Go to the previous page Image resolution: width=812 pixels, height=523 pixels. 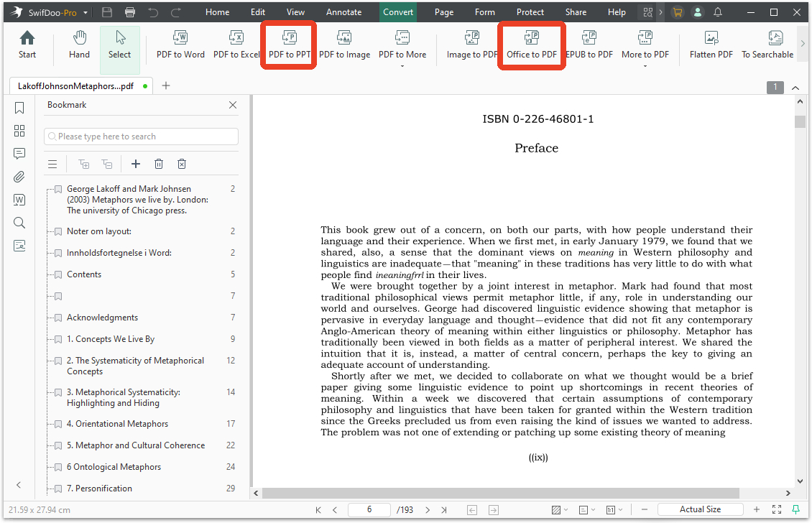(x=335, y=510)
